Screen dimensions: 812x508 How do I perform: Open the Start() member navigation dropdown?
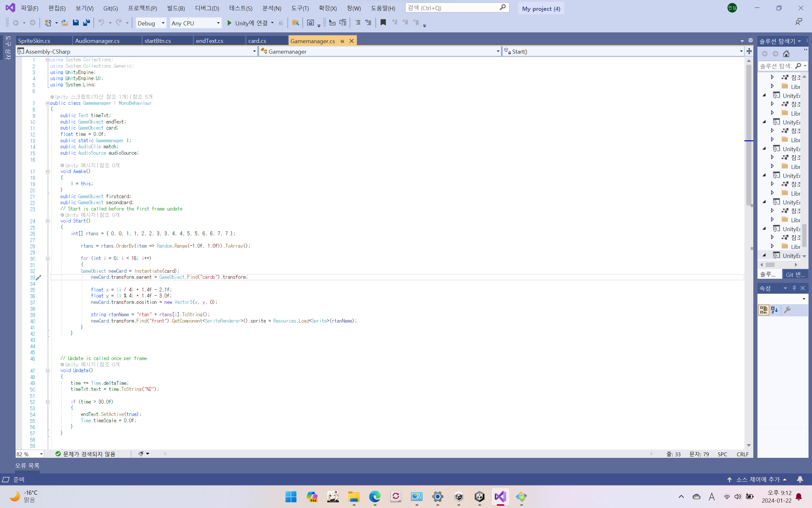pos(623,51)
